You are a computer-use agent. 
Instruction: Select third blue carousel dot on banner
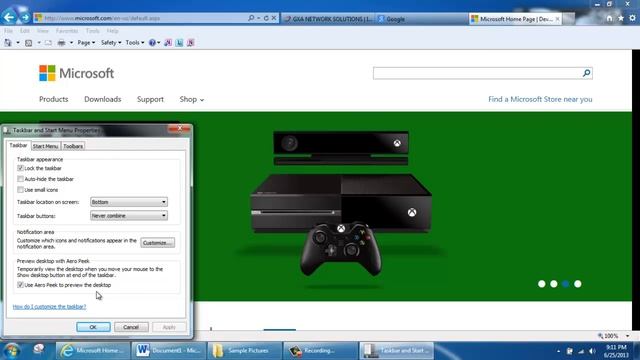coord(565,284)
